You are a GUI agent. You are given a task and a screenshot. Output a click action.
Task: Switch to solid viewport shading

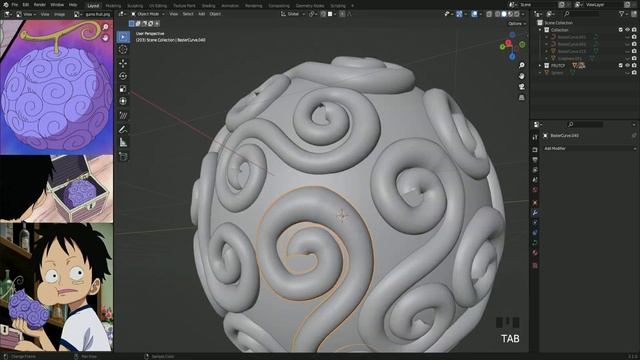(x=504, y=14)
